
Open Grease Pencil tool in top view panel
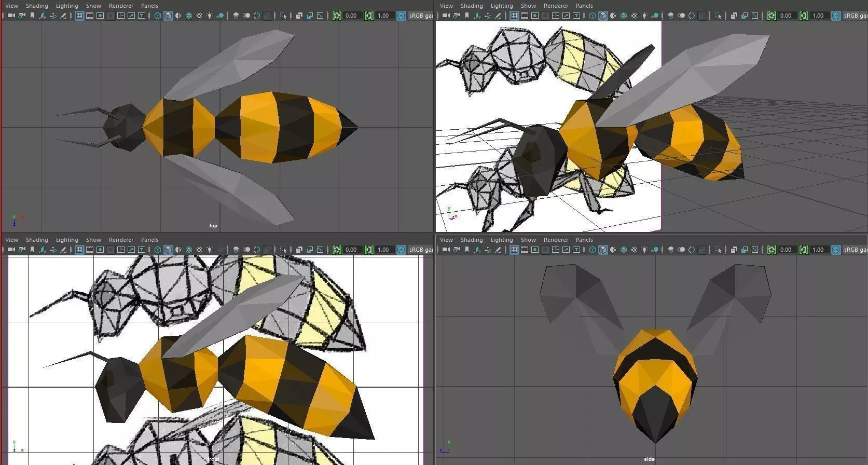[x=63, y=16]
